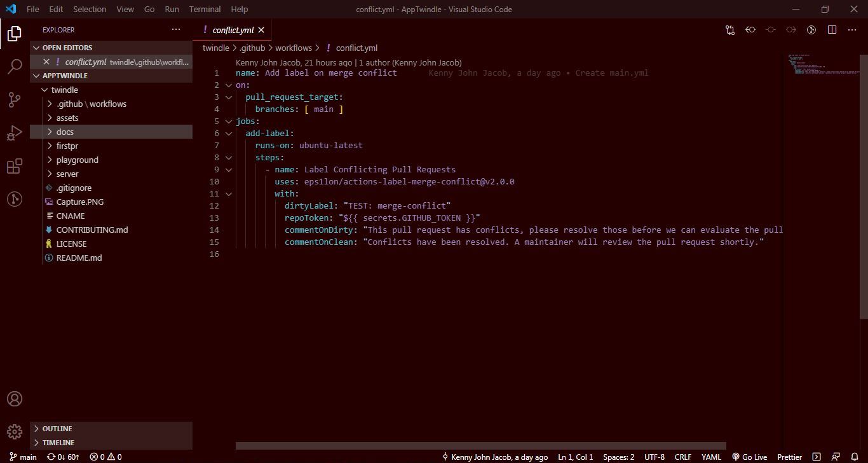Screen dimensions: 868x463
Task: Collapse the OPEN EDITORS section
Action: [111, 48]
